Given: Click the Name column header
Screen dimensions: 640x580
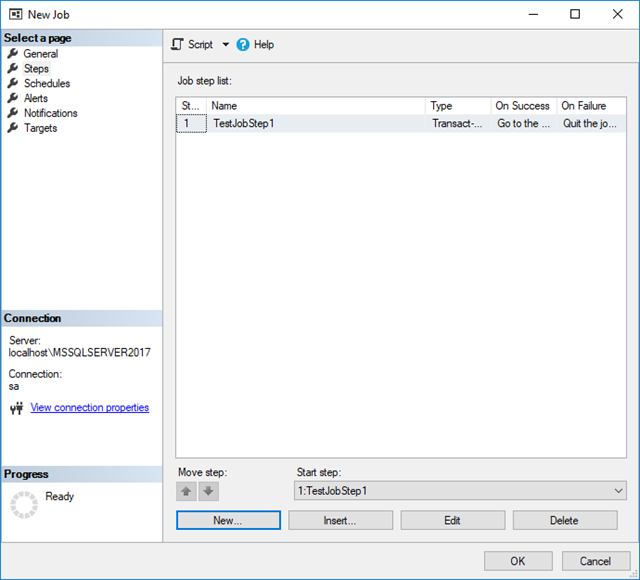Looking at the screenshot, I should 316,106.
